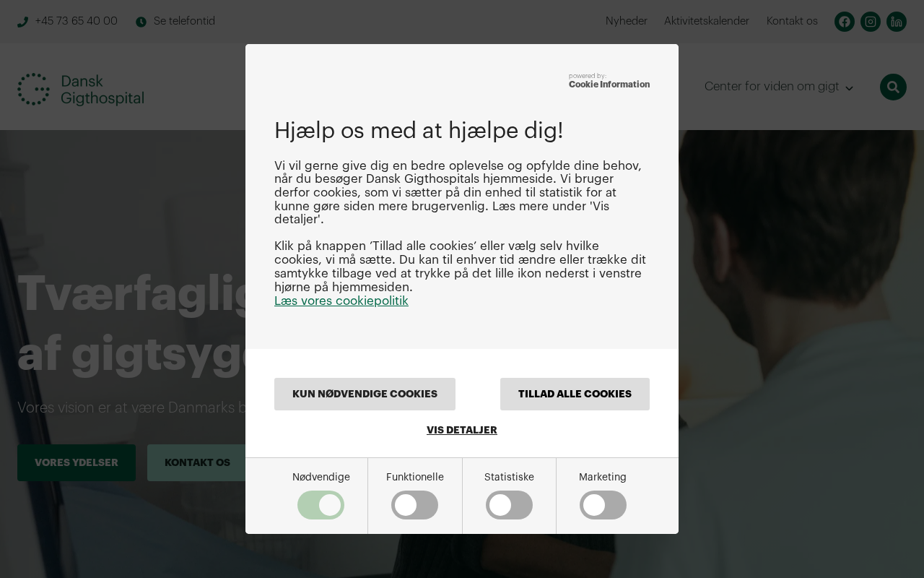Toggle the Nødvendige cookies switch
The image size is (924, 578).
click(x=321, y=505)
